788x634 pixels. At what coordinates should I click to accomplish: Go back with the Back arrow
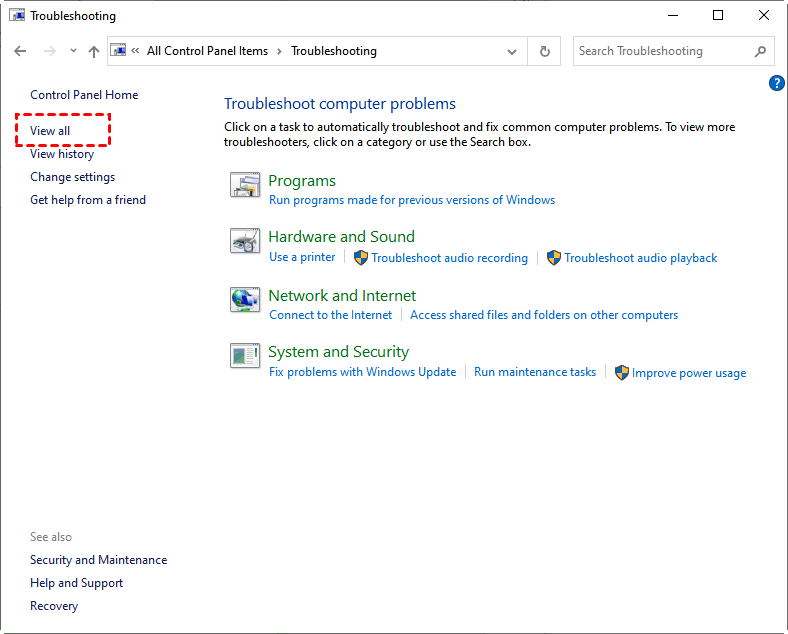tap(20, 51)
